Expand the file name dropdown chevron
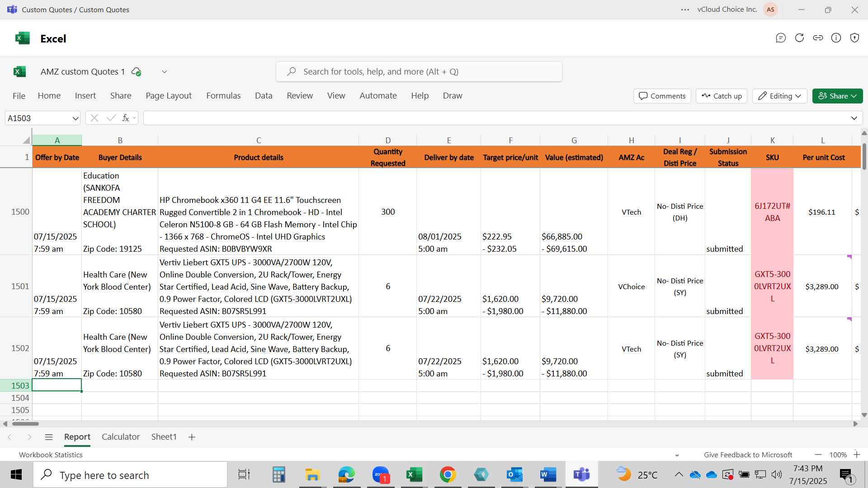 tap(165, 71)
